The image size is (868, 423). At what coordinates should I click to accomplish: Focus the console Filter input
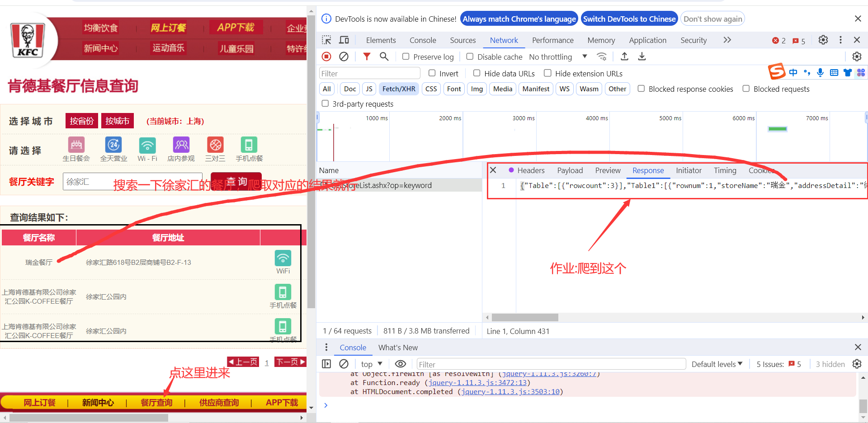pyautogui.click(x=551, y=364)
